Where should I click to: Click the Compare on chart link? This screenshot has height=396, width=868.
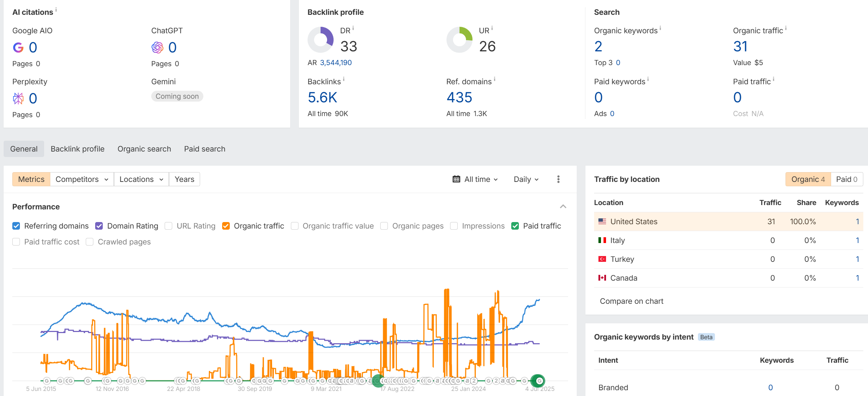631,301
